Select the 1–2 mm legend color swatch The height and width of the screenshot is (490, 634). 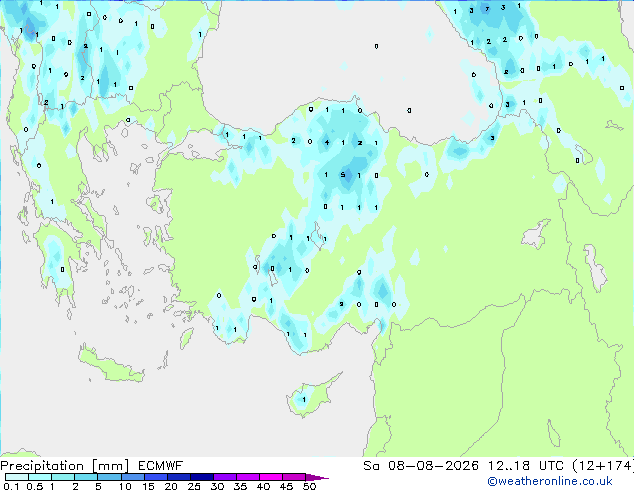[63, 477]
